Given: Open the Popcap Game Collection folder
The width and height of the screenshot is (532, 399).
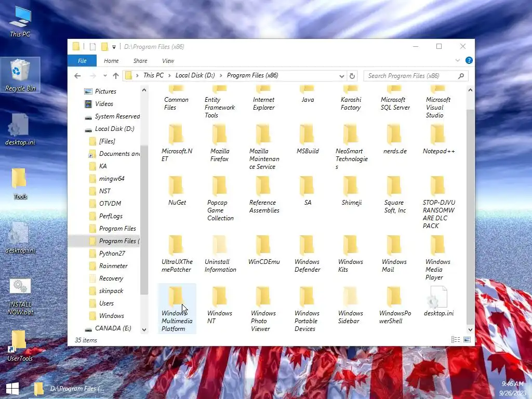Looking at the screenshot, I should pos(220,198).
